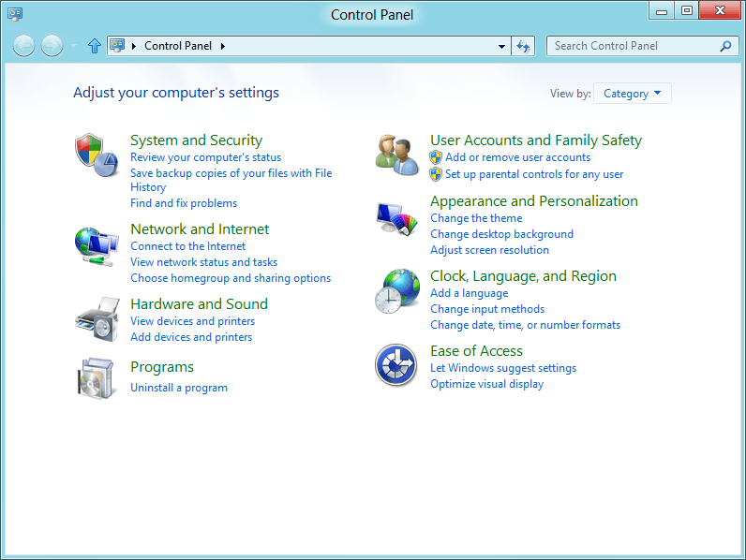Screen dimensions: 746x560
Task: Click the Control Panel breadcrumb in address bar
Action: pos(178,46)
